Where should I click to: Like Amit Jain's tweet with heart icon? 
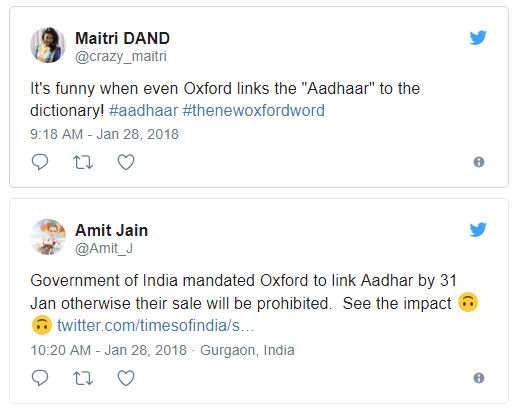(126, 378)
